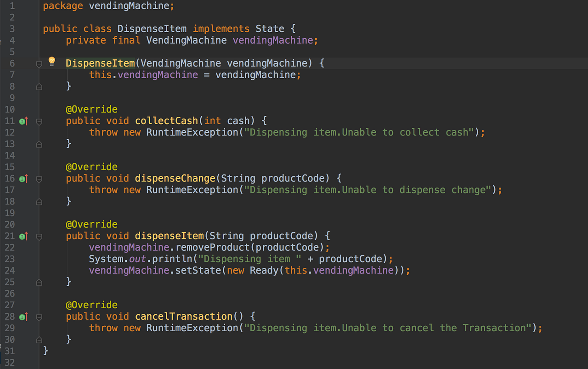The width and height of the screenshot is (588, 369).
Task: Click the fold-end marker at line 25
Action: point(39,281)
